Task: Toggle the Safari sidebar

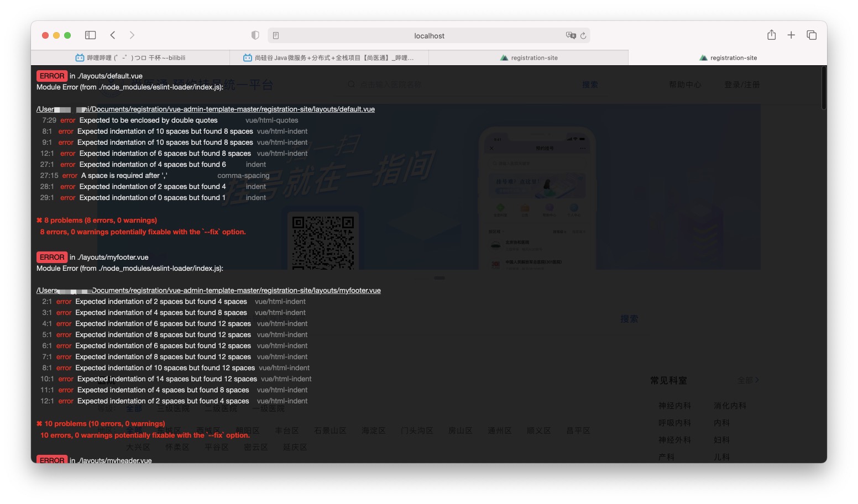Action: coord(91,35)
